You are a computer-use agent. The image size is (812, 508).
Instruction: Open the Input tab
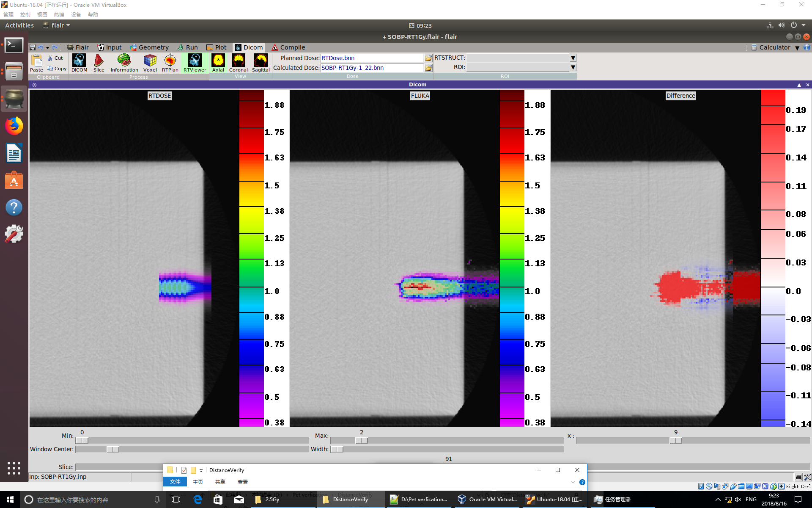pyautogui.click(x=109, y=47)
